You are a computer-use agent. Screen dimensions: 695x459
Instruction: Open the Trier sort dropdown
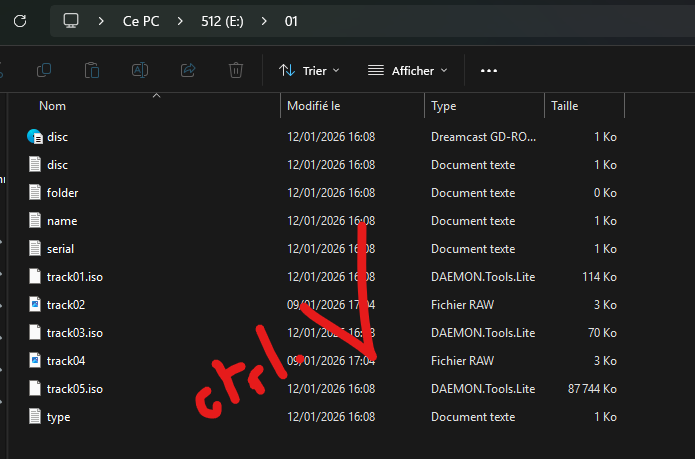point(309,71)
